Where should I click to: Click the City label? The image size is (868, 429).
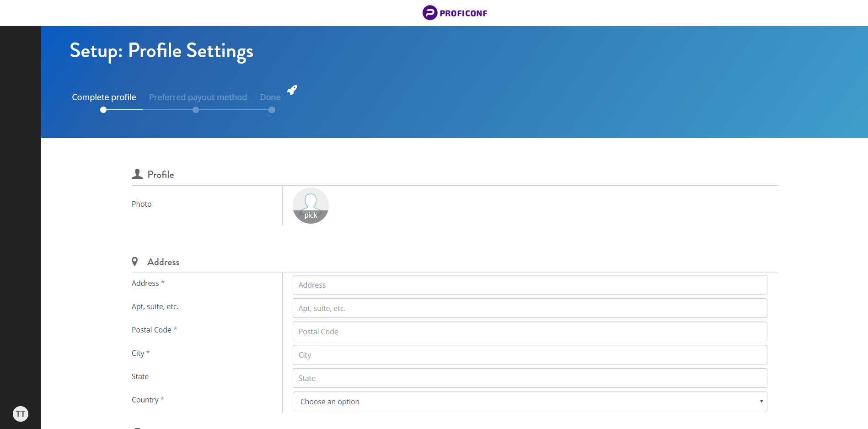tap(140, 353)
